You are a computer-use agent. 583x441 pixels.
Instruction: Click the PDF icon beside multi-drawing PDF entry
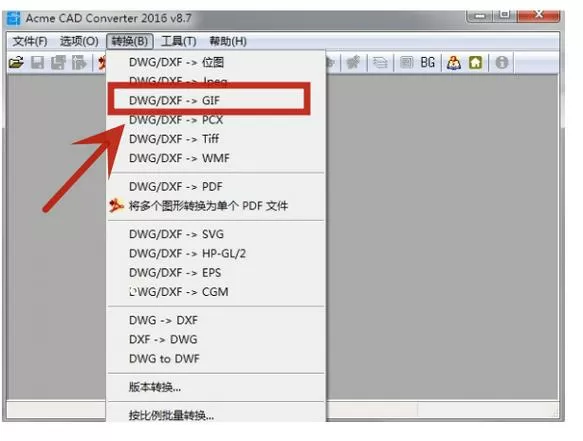[x=116, y=205]
